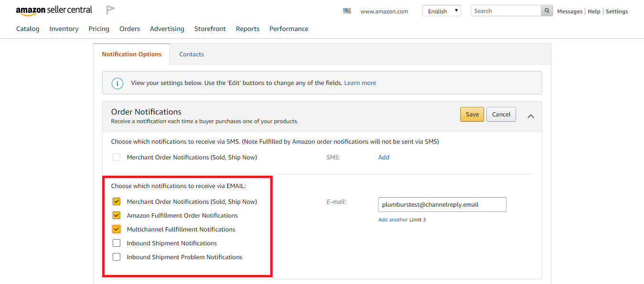Open the Orders menu

[130, 29]
